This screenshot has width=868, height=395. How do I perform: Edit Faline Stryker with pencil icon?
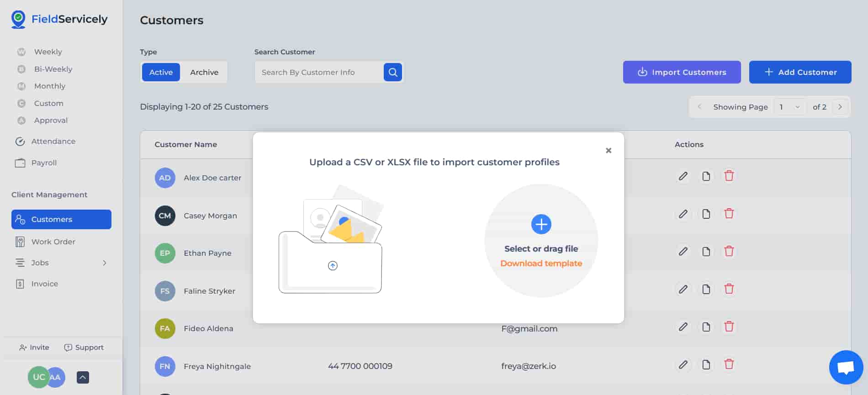(x=683, y=290)
